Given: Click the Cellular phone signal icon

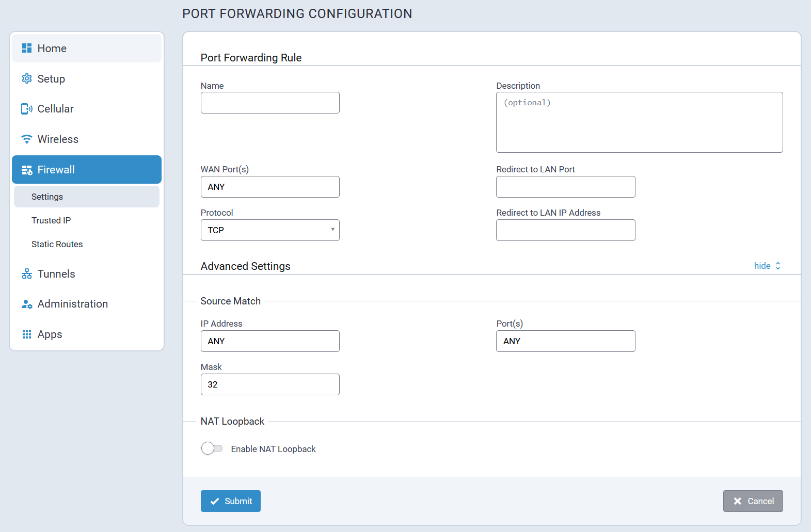Looking at the screenshot, I should [x=27, y=109].
